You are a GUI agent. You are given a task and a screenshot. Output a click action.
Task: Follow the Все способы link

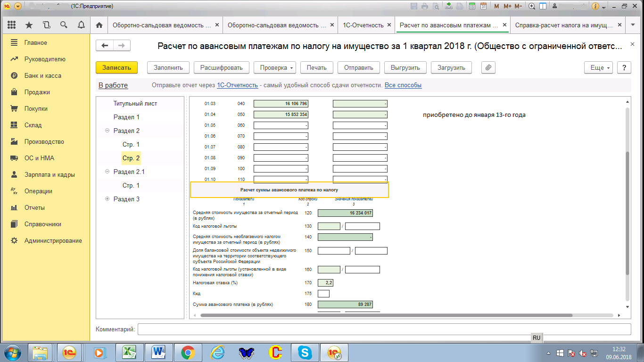[403, 85]
